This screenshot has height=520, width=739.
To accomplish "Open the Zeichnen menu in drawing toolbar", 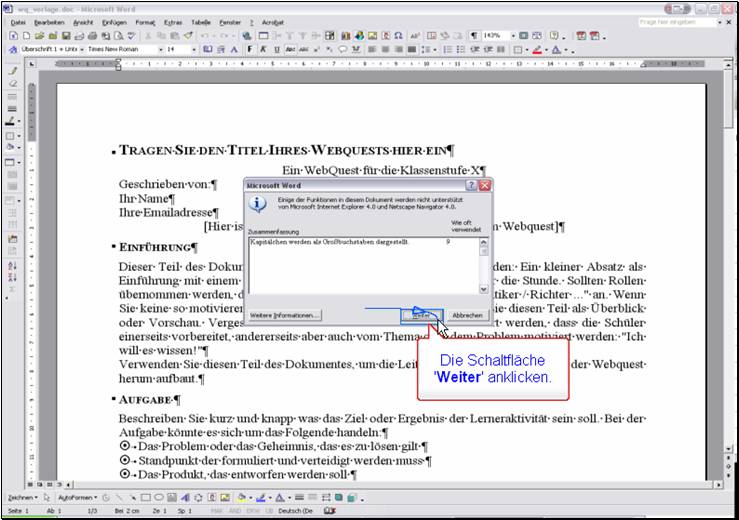I will 22,497.
